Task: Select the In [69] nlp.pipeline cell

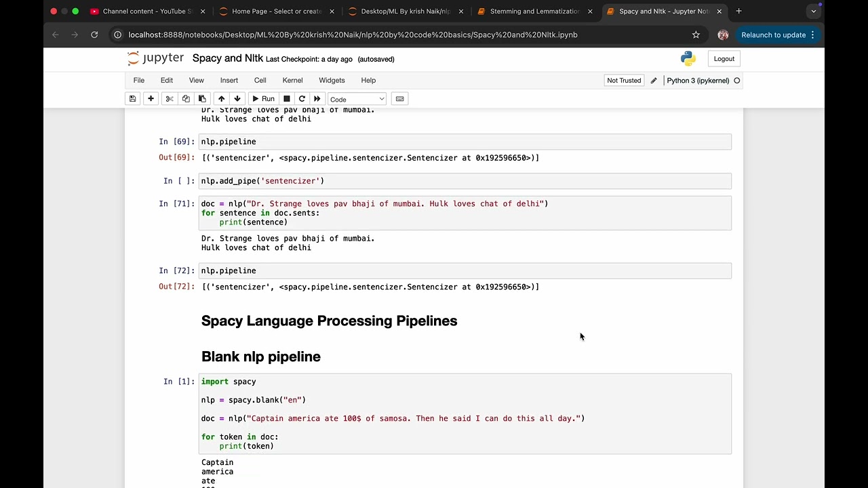Action: [465, 142]
